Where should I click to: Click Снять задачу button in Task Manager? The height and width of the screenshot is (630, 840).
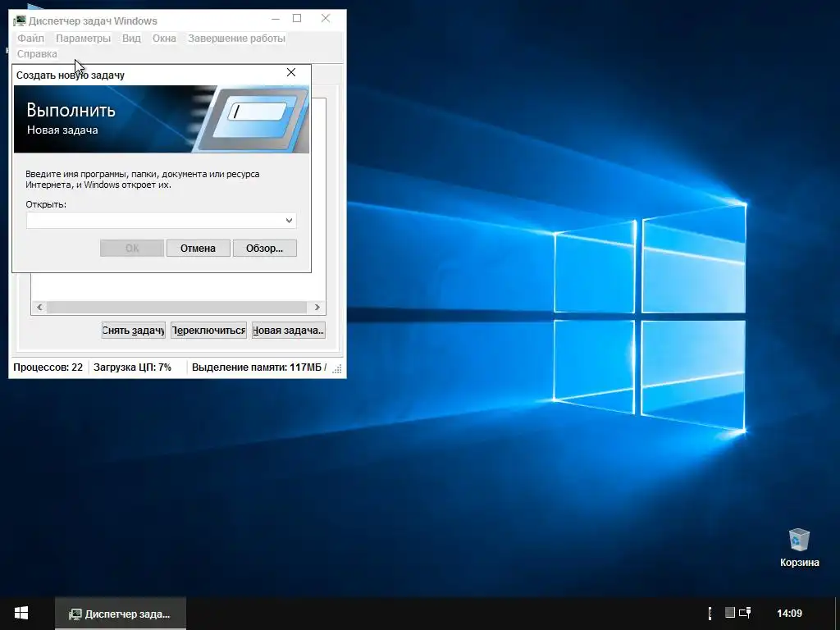(134, 331)
